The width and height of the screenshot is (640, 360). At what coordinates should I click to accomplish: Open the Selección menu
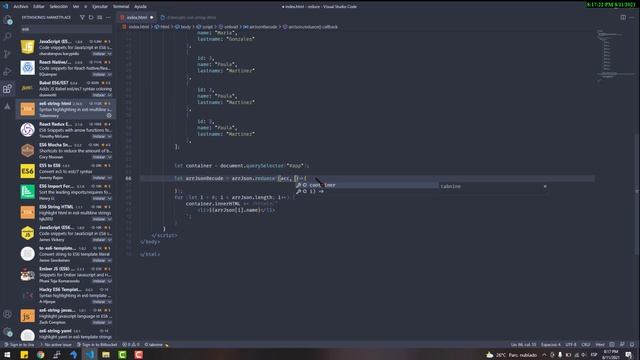point(58,7)
